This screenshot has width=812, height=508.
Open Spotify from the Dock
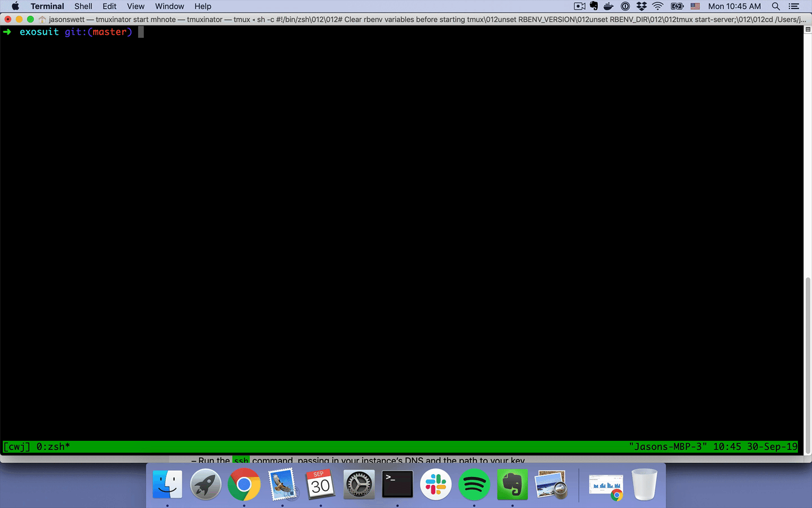pos(474,484)
